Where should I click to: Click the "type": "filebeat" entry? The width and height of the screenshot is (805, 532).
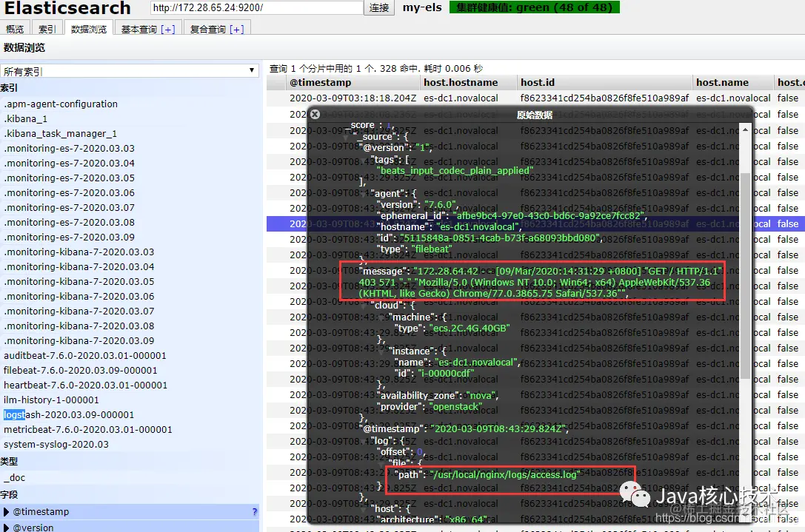pyautogui.click(x=416, y=249)
